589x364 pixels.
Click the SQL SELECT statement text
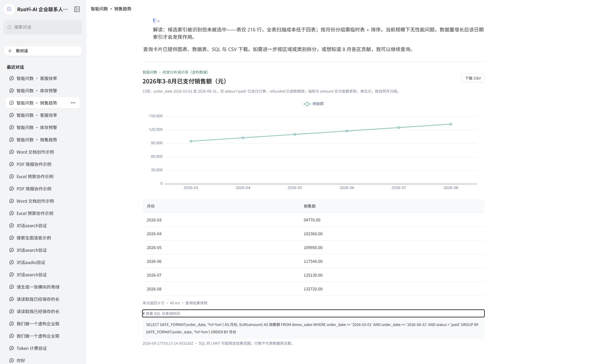(x=312, y=328)
